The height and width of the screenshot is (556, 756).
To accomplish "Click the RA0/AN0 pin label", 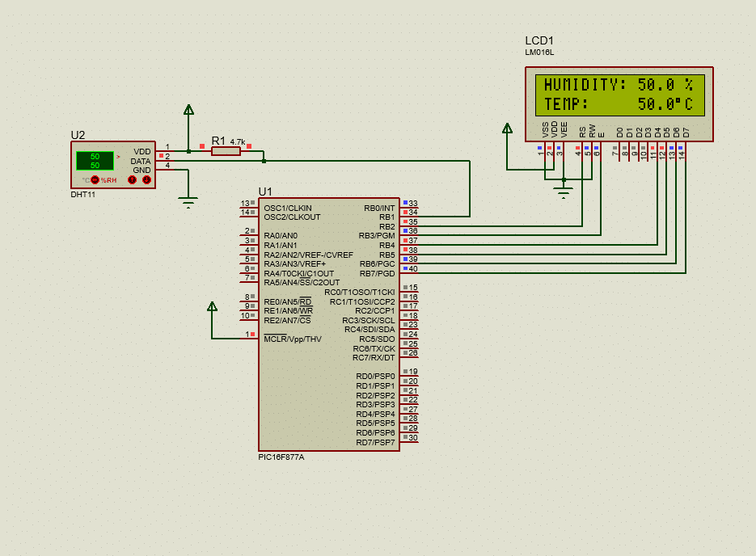I will [281, 236].
